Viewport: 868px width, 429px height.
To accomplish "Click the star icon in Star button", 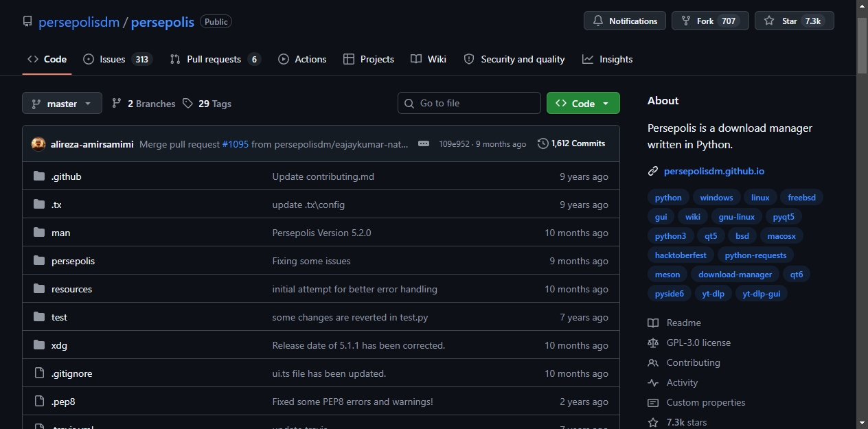I will [769, 21].
